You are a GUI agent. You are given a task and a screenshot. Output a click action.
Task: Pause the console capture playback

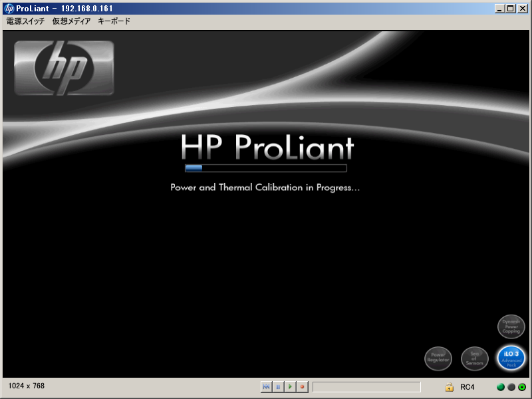[x=278, y=386]
